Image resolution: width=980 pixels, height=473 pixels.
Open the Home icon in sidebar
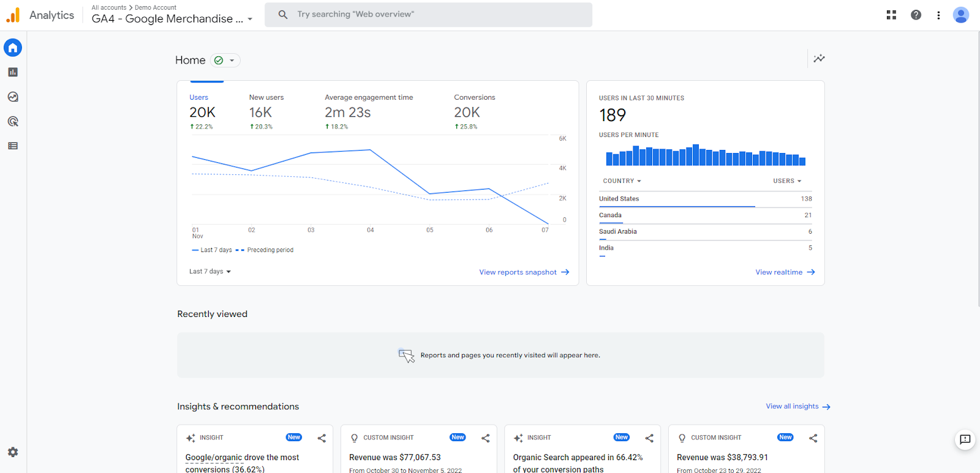(x=13, y=48)
